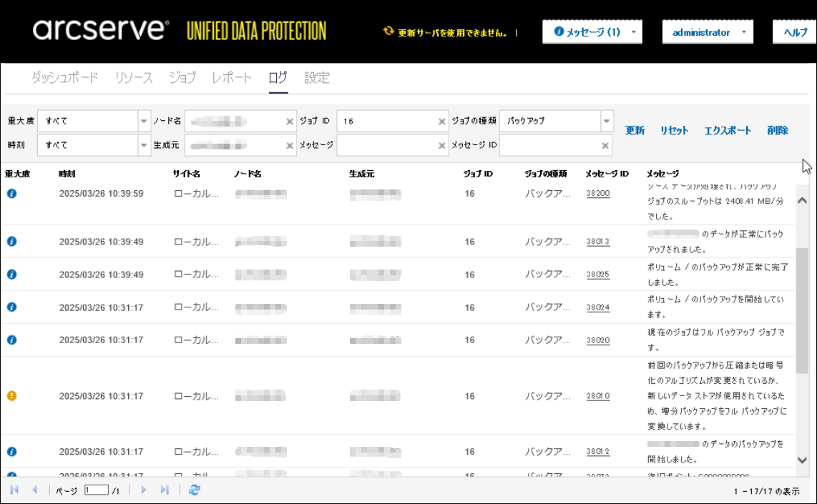Click the orange warning icon for message 28010

(x=11, y=396)
